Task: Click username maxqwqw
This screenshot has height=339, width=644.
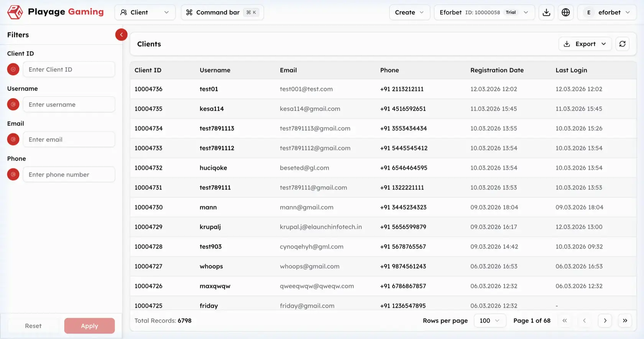Action: point(215,286)
